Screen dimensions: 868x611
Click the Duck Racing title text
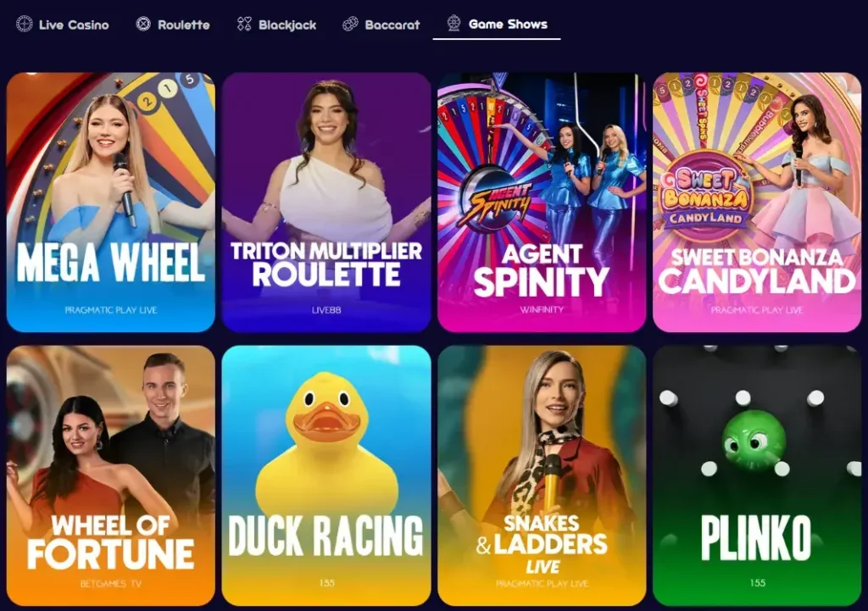point(326,536)
